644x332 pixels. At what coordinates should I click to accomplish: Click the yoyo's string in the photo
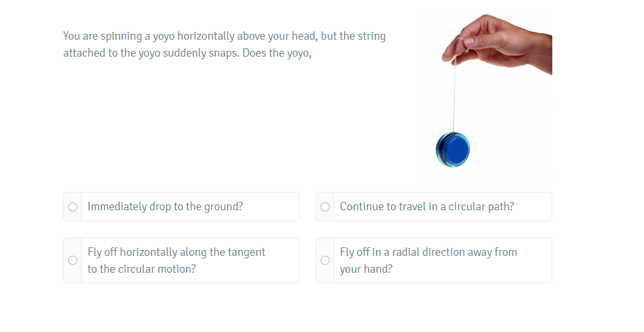pos(454,98)
